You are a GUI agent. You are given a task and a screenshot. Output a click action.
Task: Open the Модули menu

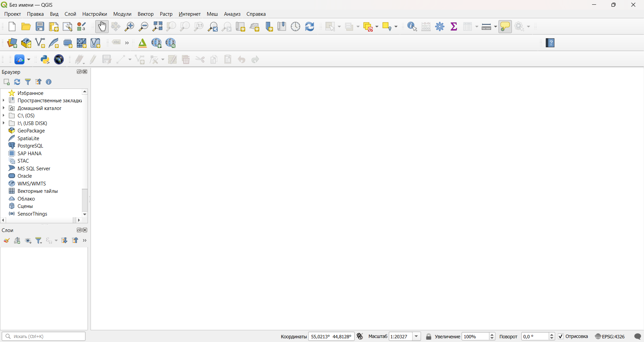pyautogui.click(x=122, y=14)
